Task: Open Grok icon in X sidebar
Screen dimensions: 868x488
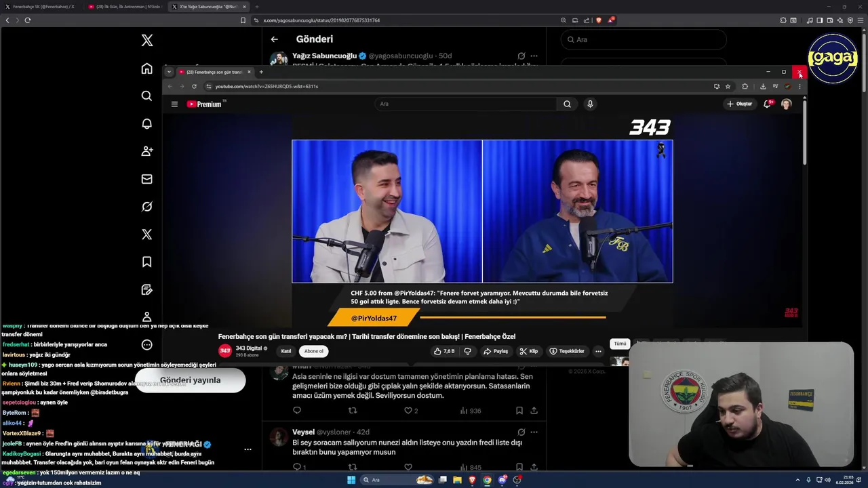Action: click(146, 207)
